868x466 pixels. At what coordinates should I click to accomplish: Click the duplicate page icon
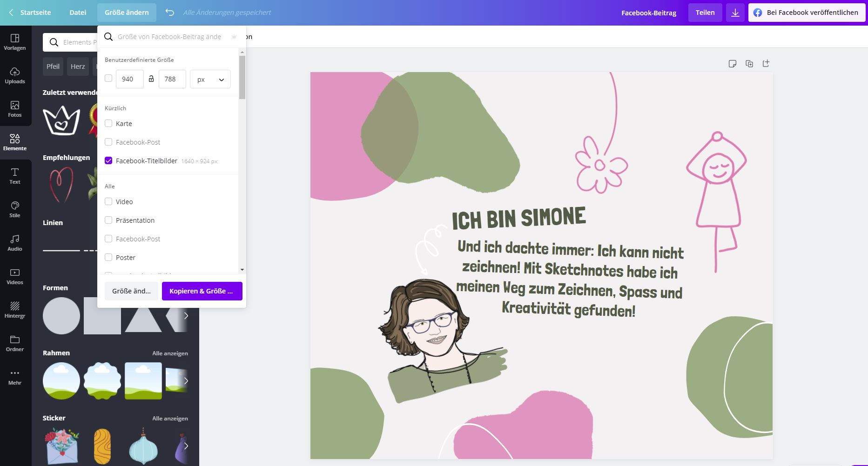click(749, 64)
